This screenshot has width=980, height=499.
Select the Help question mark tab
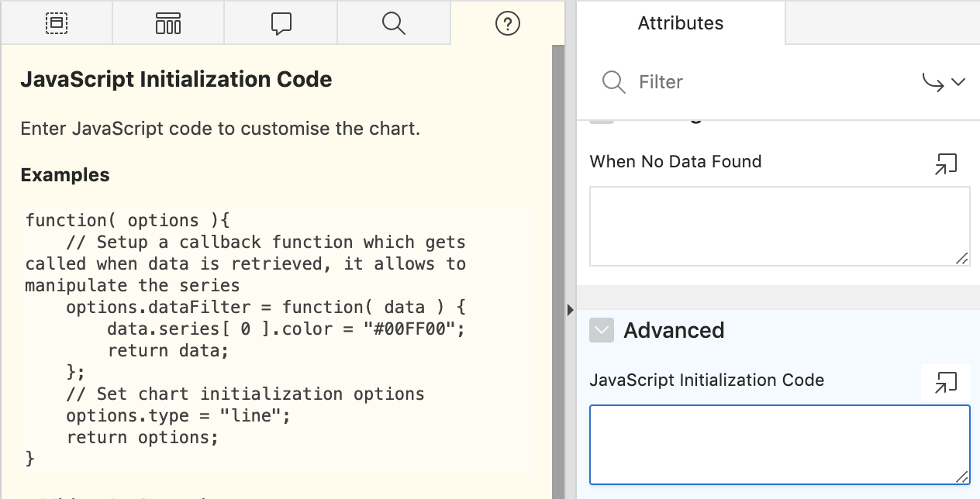[507, 23]
